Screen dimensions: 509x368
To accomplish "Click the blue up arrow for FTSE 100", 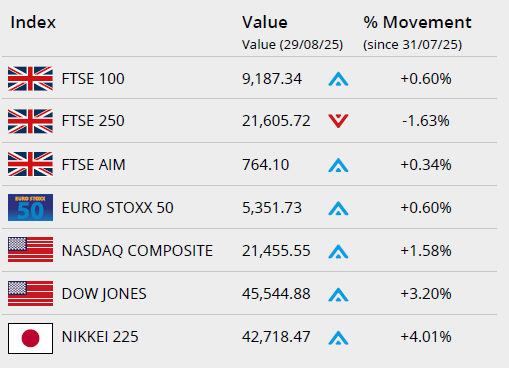I will click(x=338, y=79).
